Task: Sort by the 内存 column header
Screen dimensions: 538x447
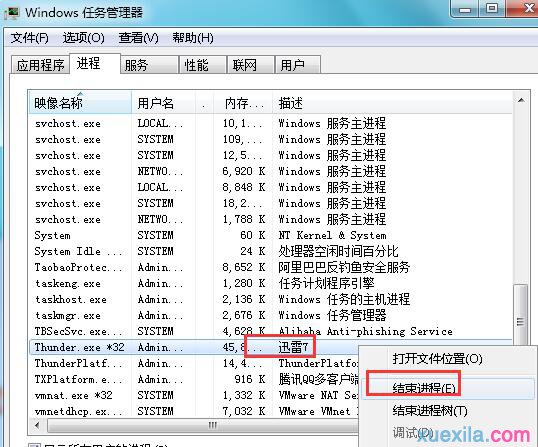Action: pos(243,103)
